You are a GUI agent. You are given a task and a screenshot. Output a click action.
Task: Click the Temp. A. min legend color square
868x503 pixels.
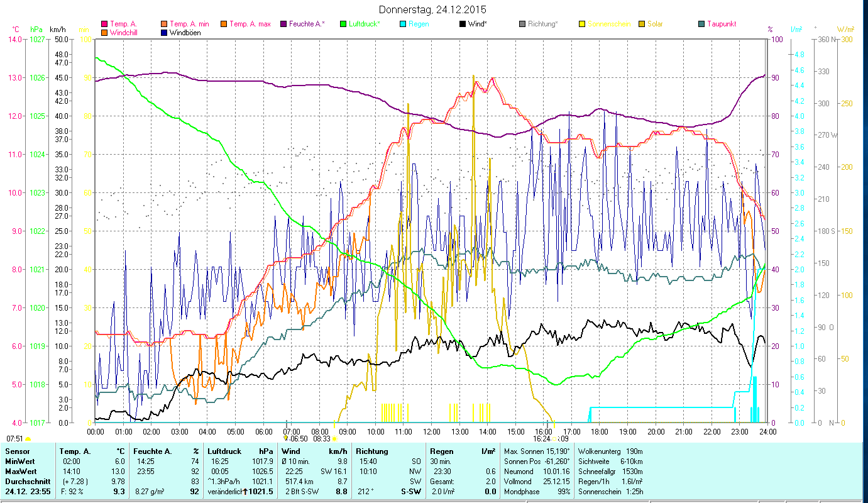(165, 25)
